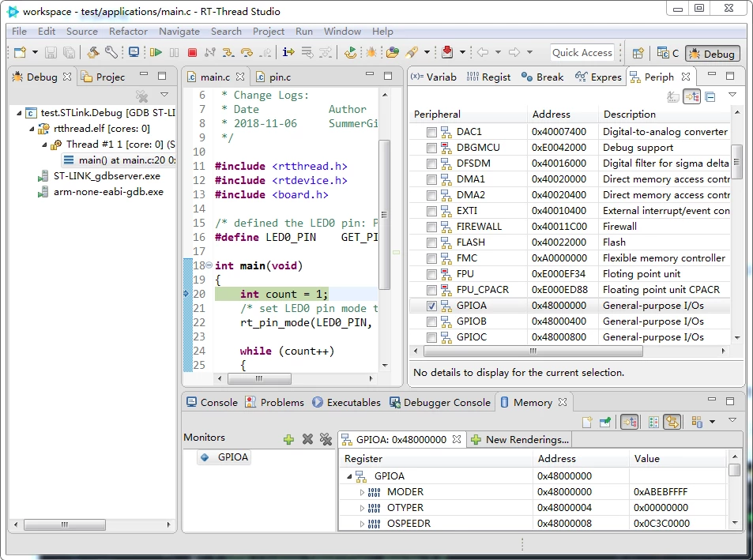Click the Build hammer icon

coord(93,52)
